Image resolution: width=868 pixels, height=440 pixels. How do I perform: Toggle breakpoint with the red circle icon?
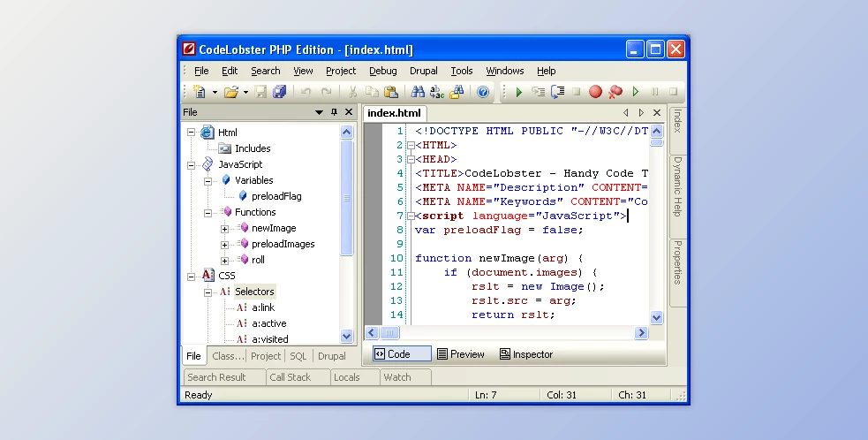[595, 92]
